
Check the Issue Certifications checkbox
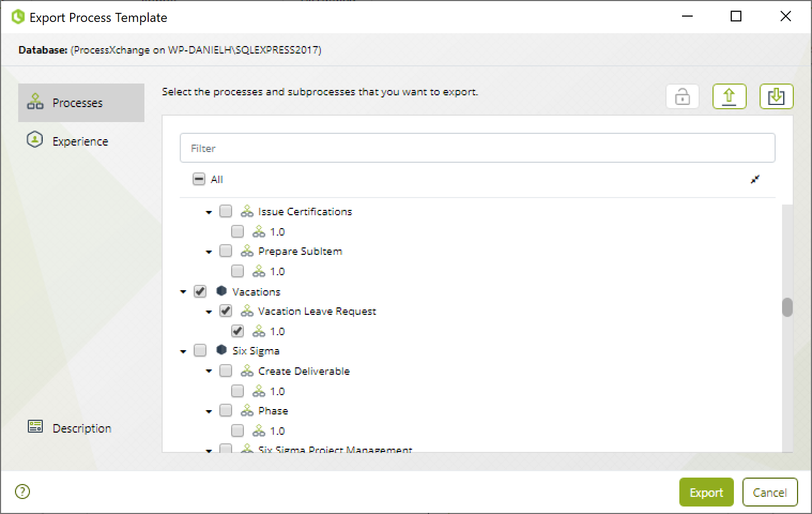pyautogui.click(x=226, y=211)
